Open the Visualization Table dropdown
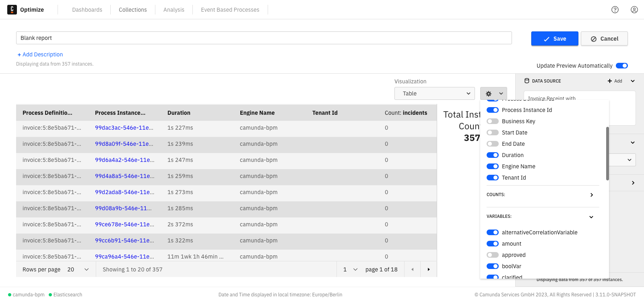Screen dimensions: 644x302 (435, 93)
